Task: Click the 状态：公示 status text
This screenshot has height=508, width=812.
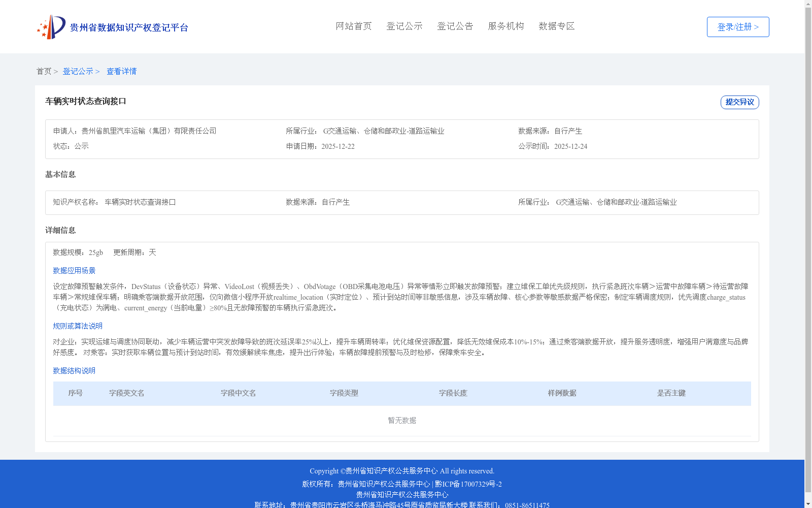Action: coord(71,146)
